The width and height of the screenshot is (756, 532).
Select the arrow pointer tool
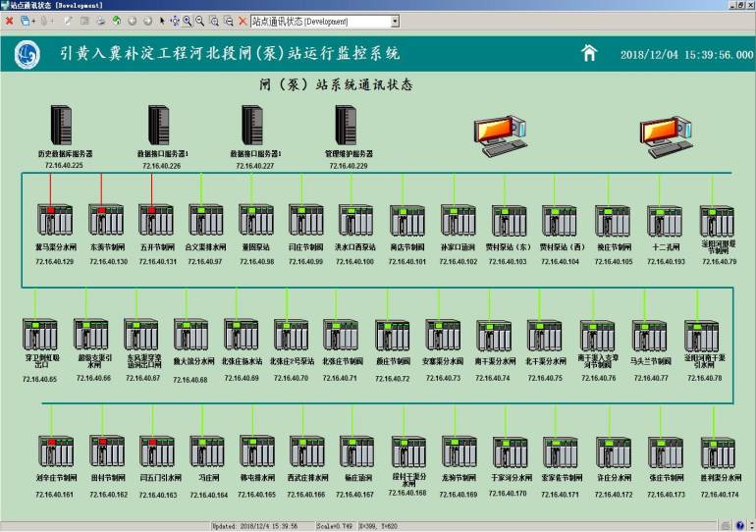pos(161,21)
